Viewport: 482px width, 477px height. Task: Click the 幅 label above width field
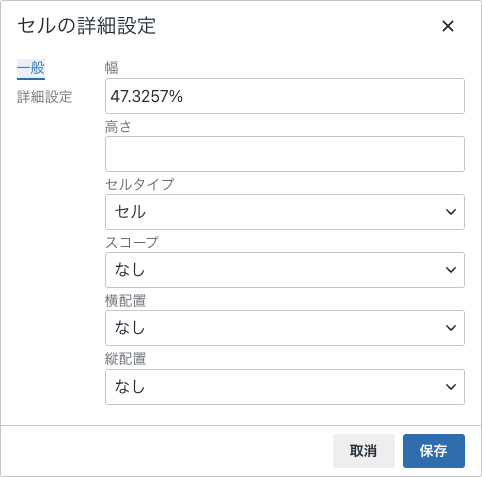tap(112, 68)
